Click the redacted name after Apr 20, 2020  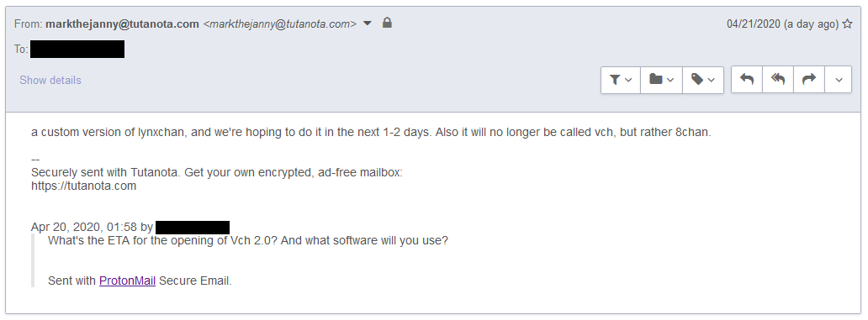(193, 227)
